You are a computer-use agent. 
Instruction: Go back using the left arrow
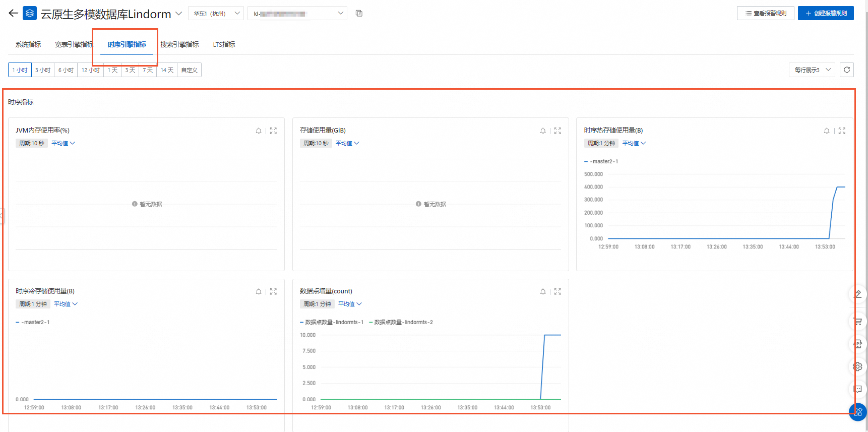coord(14,14)
